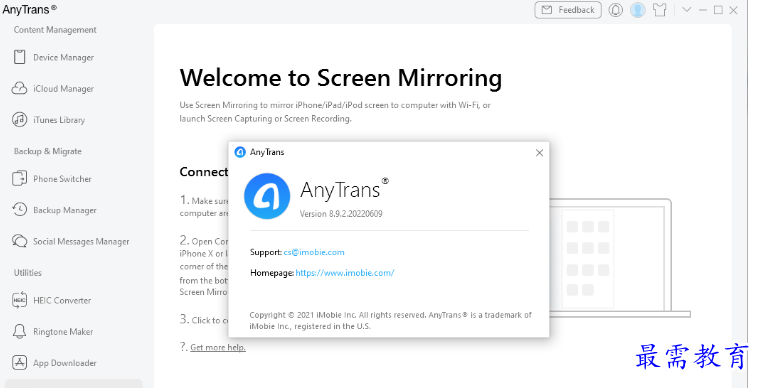Click the shirt skin theme icon
The height and width of the screenshot is (388, 757).
659,10
